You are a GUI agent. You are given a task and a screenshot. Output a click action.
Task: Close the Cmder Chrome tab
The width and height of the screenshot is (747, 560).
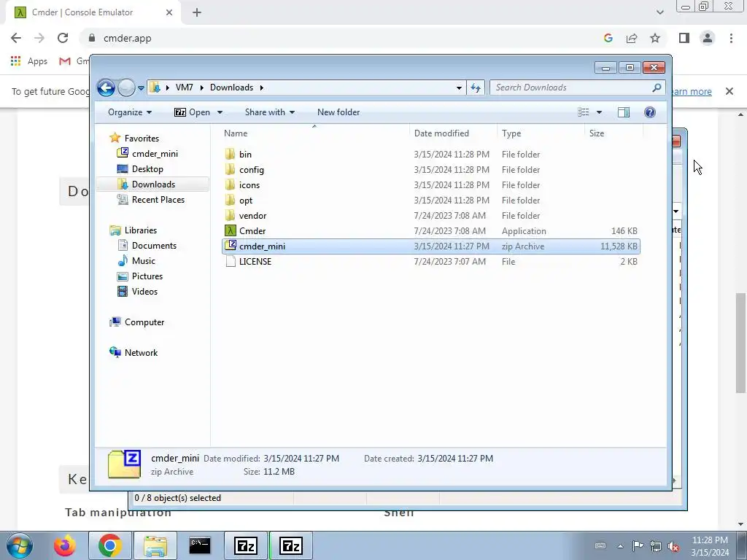(169, 12)
